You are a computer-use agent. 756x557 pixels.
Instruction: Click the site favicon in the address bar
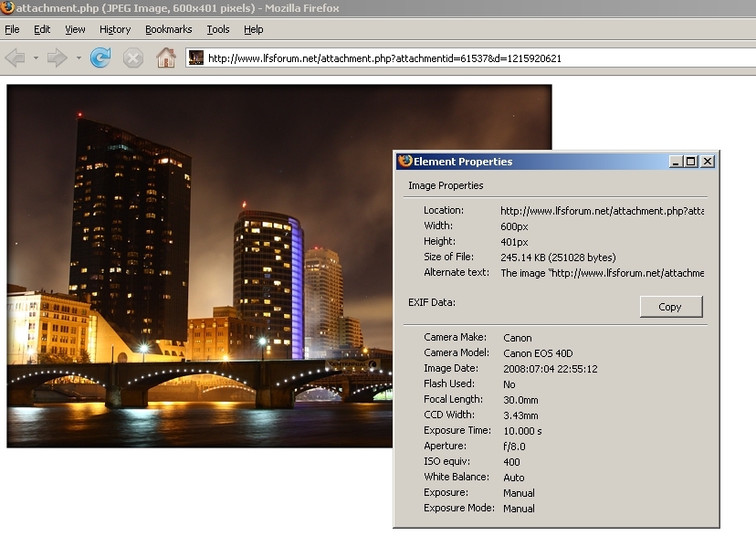click(x=195, y=58)
